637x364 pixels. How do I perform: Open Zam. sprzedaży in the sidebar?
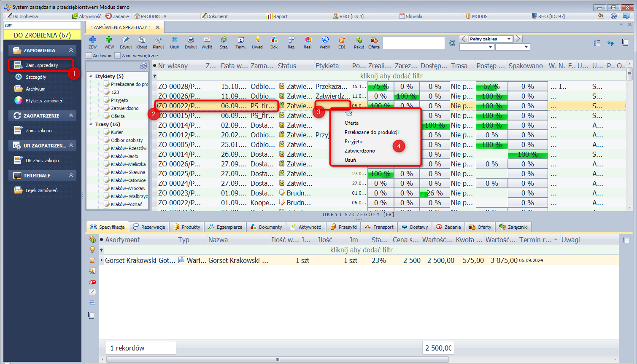[41, 65]
